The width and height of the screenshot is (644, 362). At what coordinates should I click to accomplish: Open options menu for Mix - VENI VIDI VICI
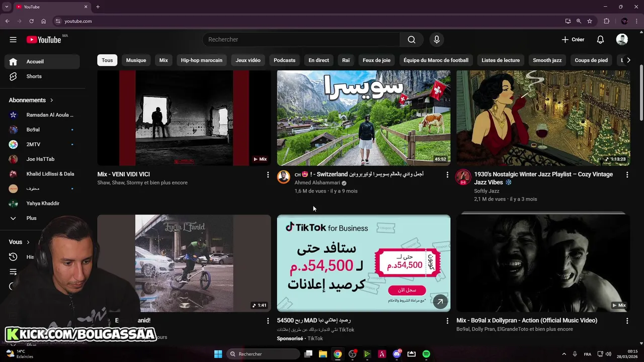[x=268, y=174]
